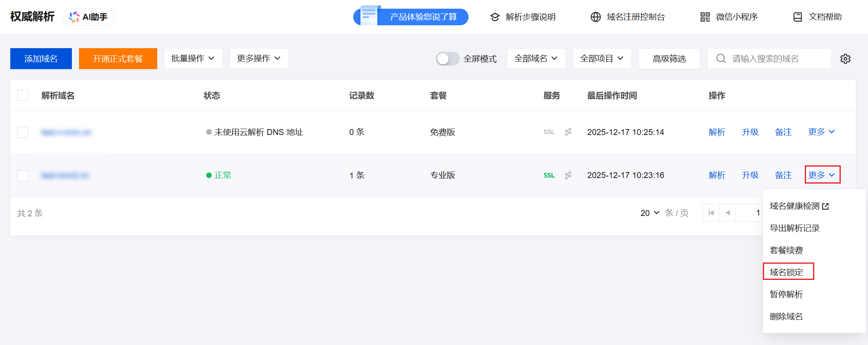Click the 免费版 plan cell
Image resolution: width=868 pixels, height=345 pixels.
tap(442, 132)
